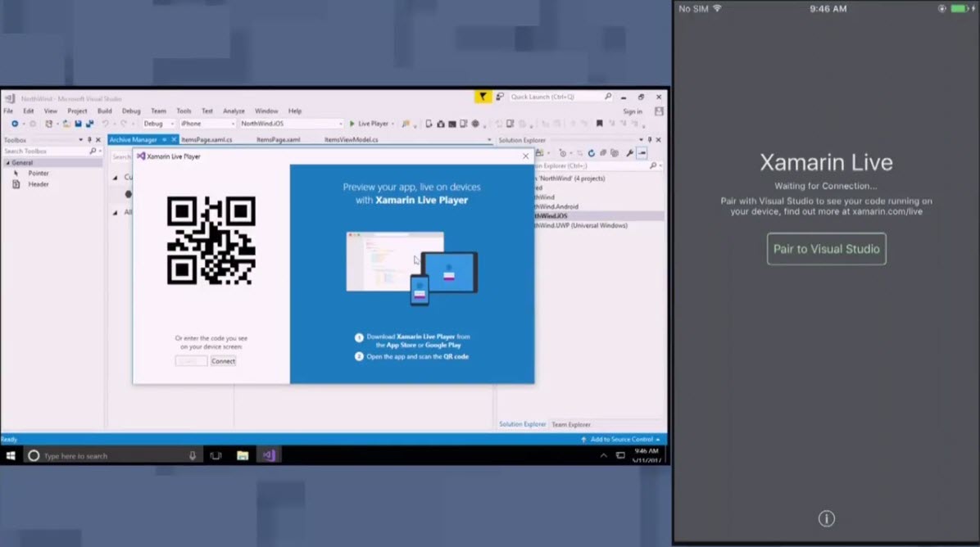Screen dimensions: 980x547
Task: Open Visual Studio from the taskbar
Action: pos(268,454)
